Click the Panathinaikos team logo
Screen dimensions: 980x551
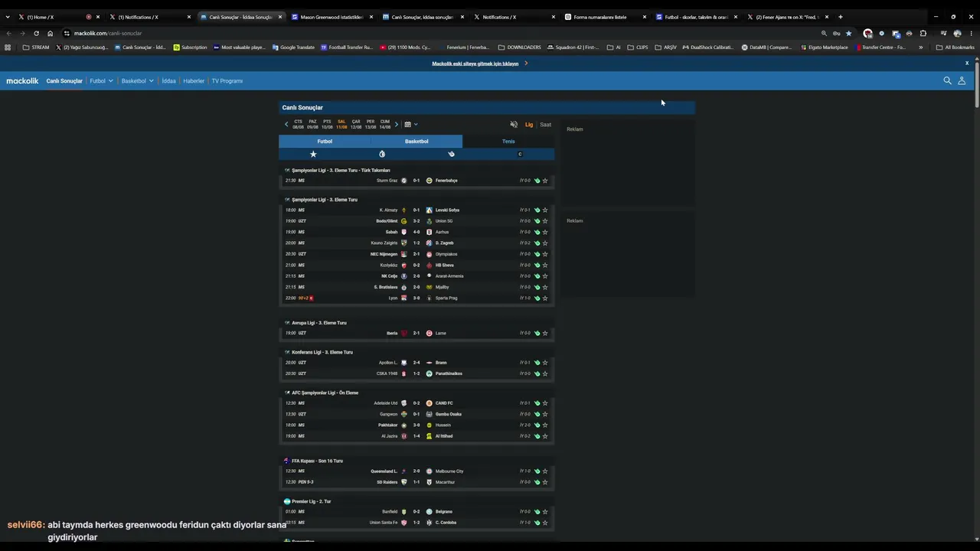(x=430, y=373)
